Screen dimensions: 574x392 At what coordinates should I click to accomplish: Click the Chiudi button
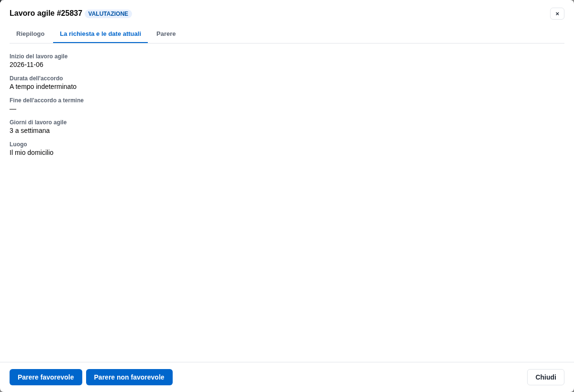546,377
